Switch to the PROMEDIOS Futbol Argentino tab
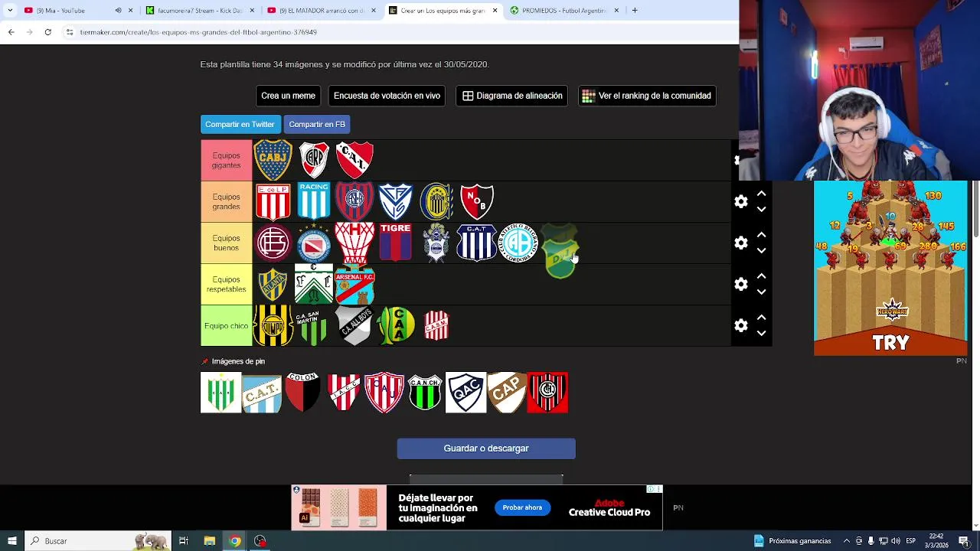The height and width of the screenshot is (551, 980). coord(563,10)
